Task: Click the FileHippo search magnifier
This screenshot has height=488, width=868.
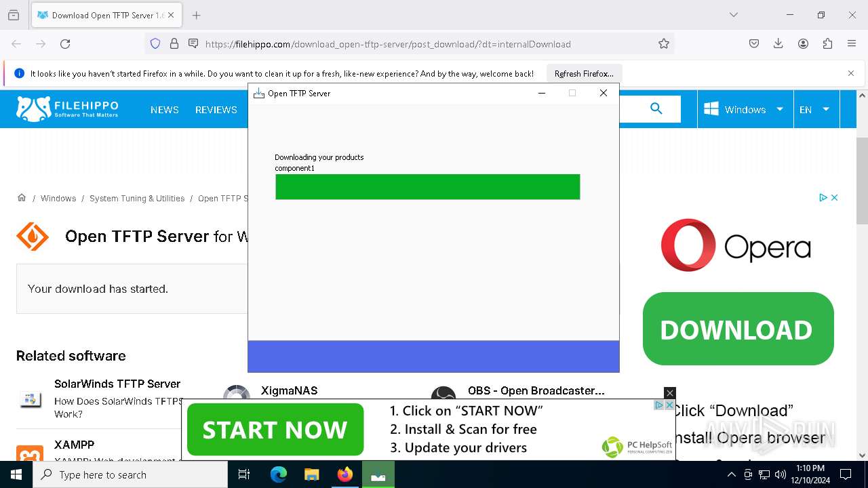Action: click(656, 108)
